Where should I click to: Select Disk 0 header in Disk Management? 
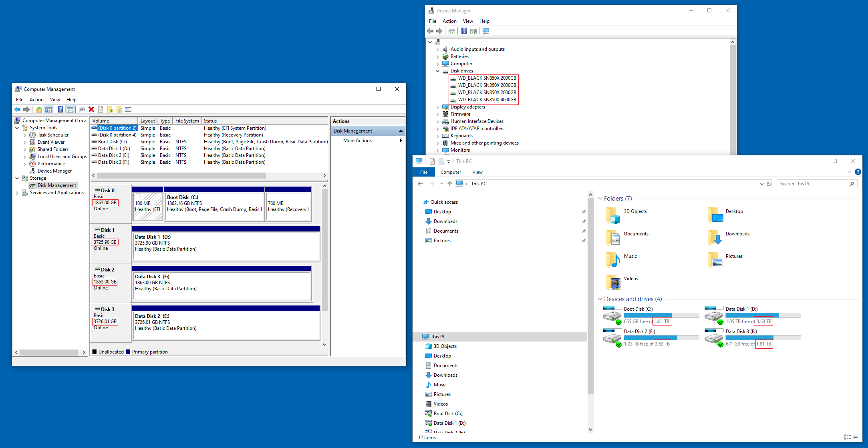click(x=111, y=203)
